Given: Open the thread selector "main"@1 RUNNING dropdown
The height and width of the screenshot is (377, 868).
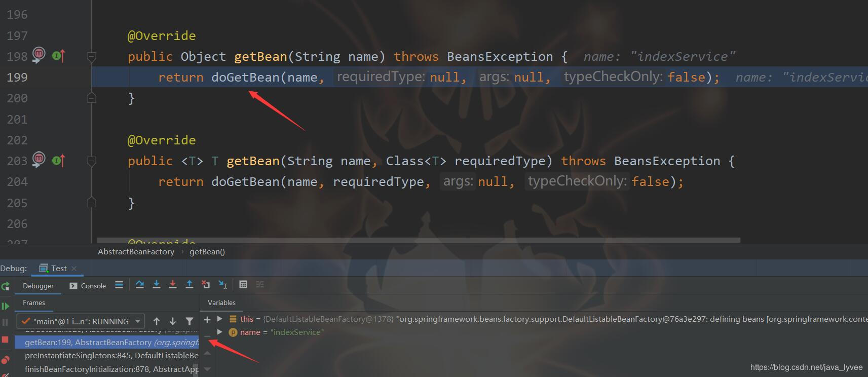Looking at the screenshot, I should click(81, 321).
